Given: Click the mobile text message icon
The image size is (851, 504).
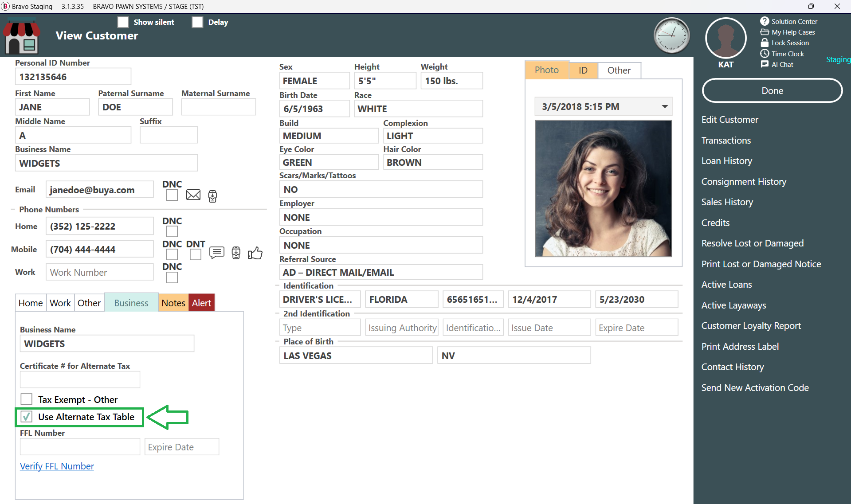Looking at the screenshot, I should (217, 253).
